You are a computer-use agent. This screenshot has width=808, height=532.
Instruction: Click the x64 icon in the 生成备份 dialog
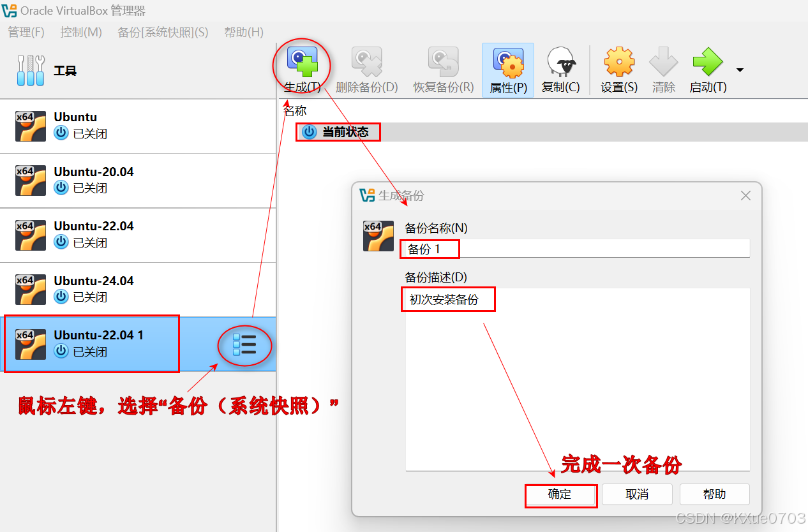(378, 235)
